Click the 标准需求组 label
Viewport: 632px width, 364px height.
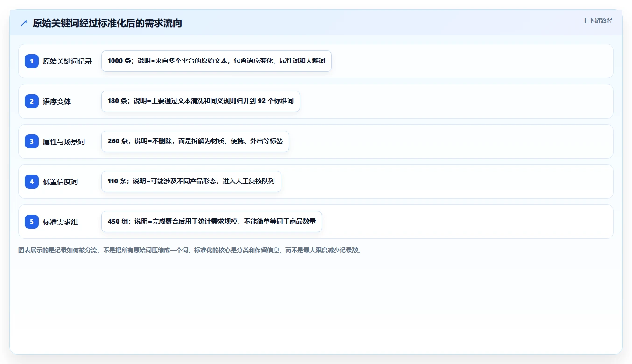tap(61, 222)
